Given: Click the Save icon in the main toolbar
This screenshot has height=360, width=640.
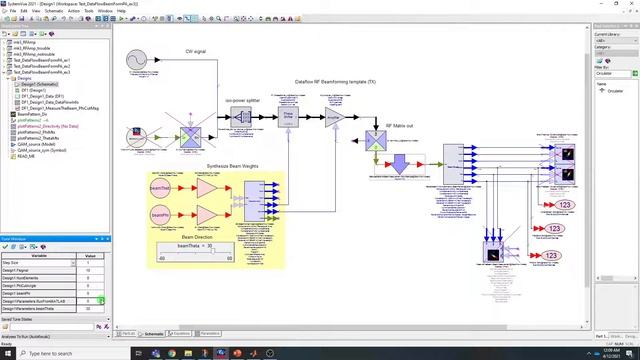Looking at the screenshot, I should pyautogui.click(x=21, y=19).
